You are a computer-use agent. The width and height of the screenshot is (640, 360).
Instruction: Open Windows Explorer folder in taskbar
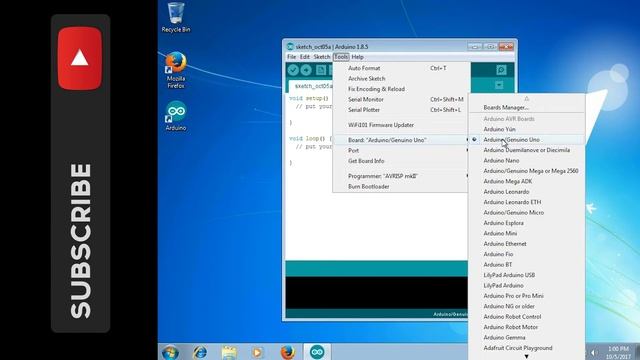(229, 352)
